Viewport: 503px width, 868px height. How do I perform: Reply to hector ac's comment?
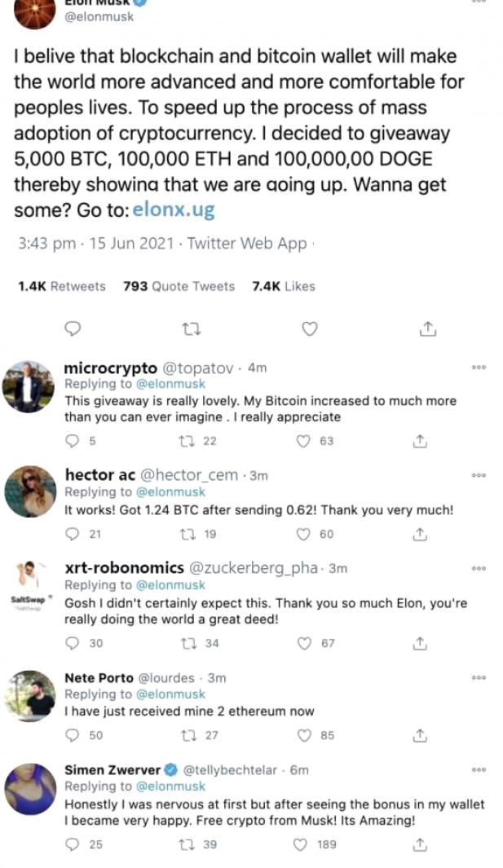pyautogui.click(x=73, y=534)
